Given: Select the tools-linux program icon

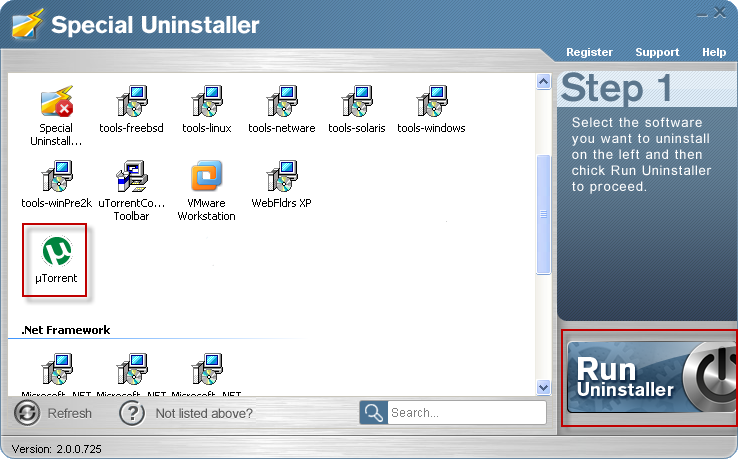Looking at the screenshot, I should tap(207, 101).
